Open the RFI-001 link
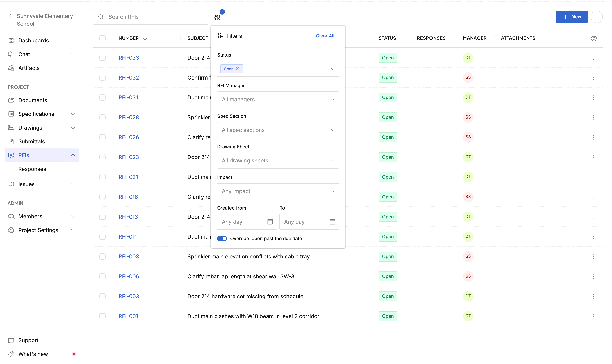The image size is (612, 364). coord(128,316)
